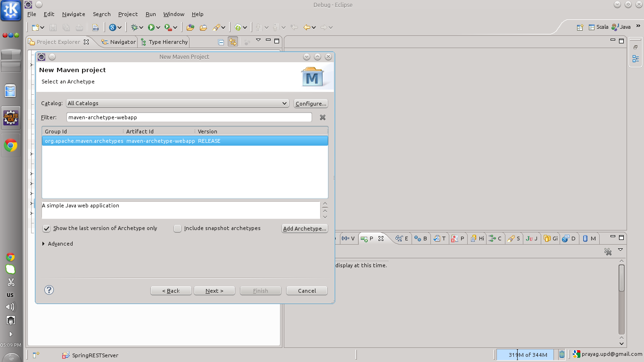Click the Artifact Id column header

click(x=159, y=131)
